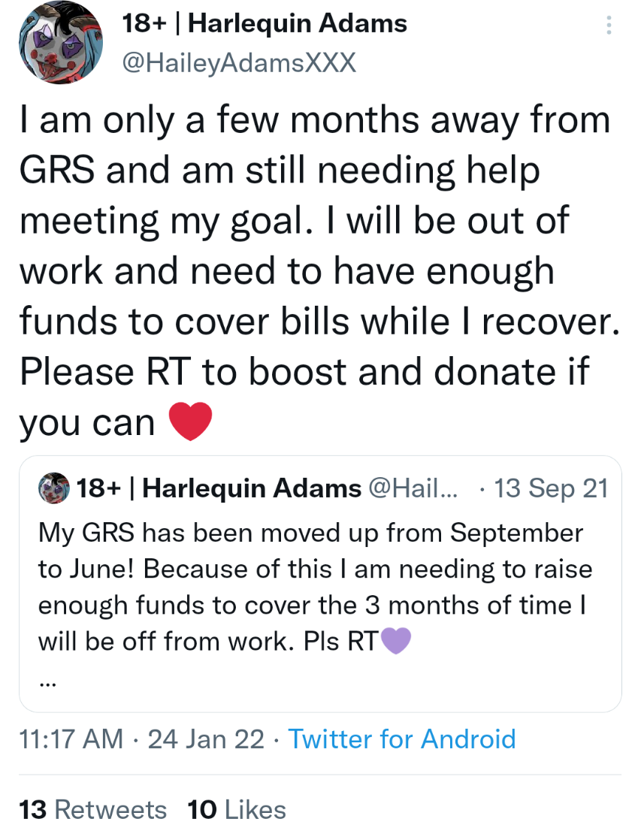Tap the main tweet text about GRS

click(x=320, y=270)
